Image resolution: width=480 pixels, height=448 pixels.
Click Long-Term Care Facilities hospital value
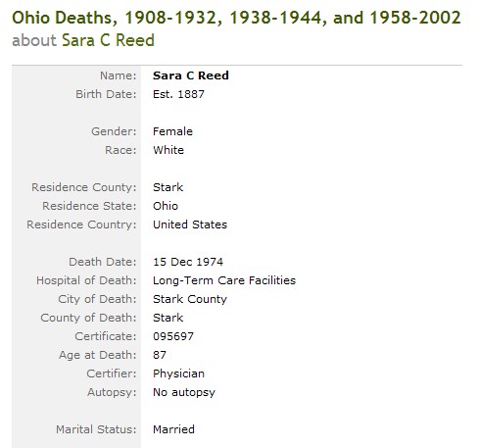click(x=224, y=280)
